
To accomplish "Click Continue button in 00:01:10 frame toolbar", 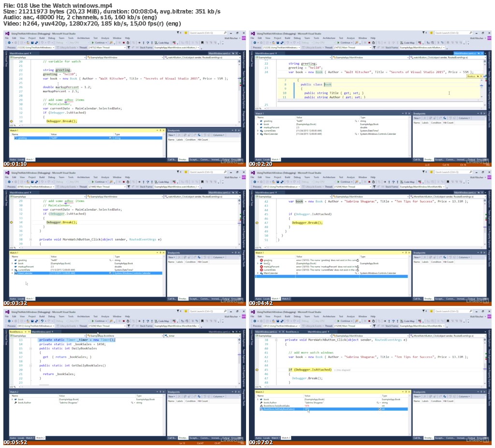I will (x=100, y=43).
